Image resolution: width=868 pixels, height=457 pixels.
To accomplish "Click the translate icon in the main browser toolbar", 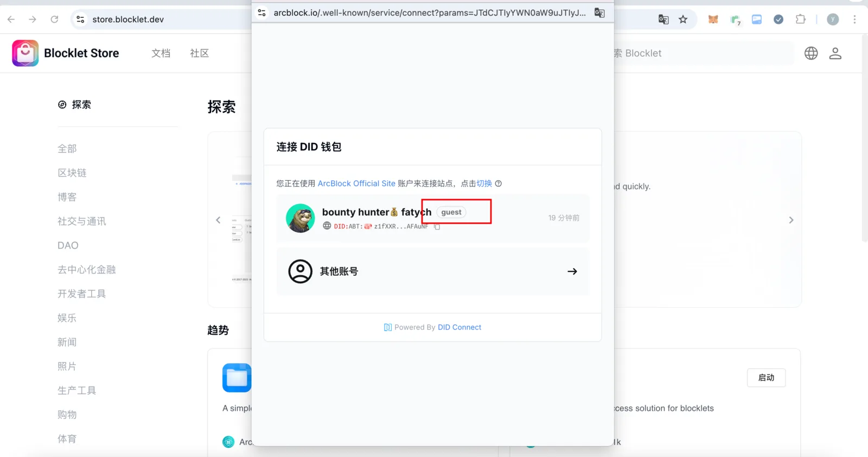I will tap(663, 20).
